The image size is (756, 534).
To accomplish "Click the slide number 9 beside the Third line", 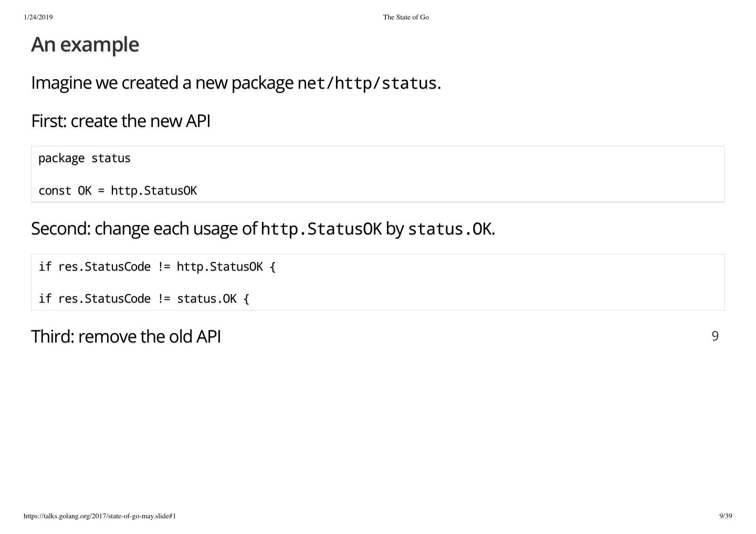I will coord(715,336).
